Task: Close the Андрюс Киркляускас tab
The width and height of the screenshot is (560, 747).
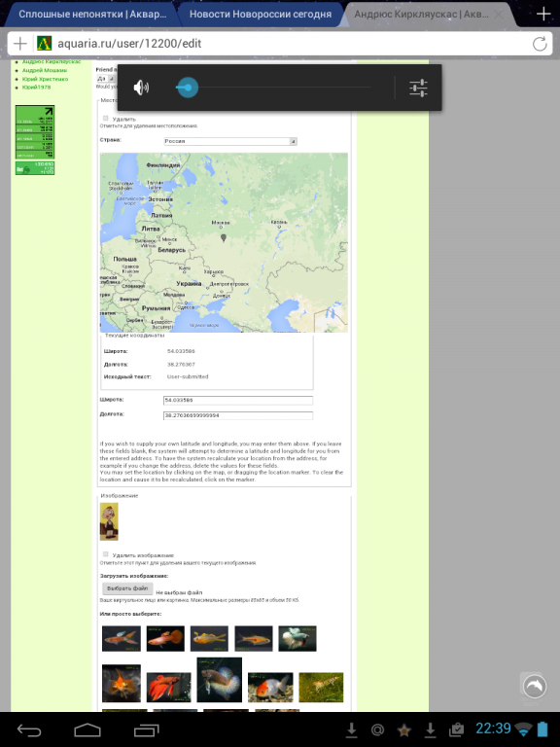Action: [x=499, y=15]
